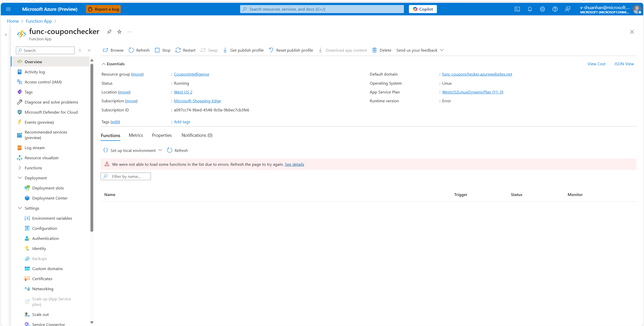Restart the function app

185,50
